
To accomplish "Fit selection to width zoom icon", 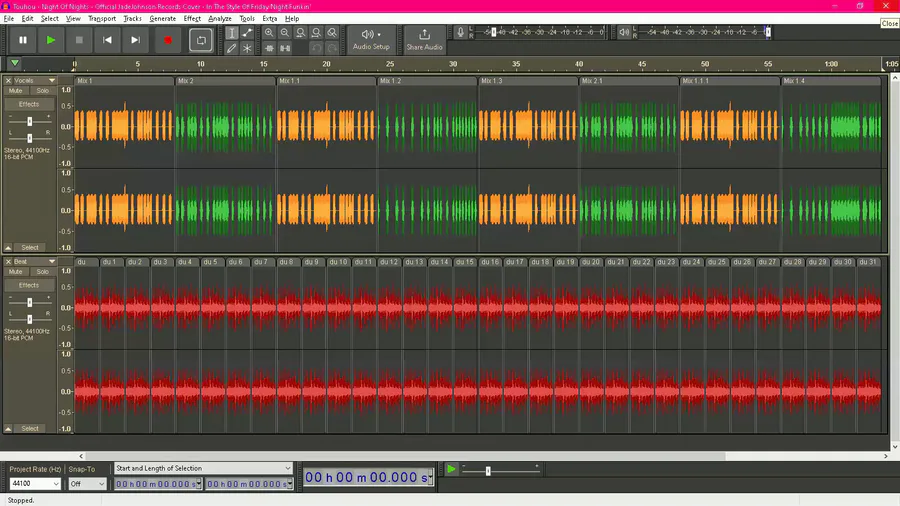I will 300,33.
